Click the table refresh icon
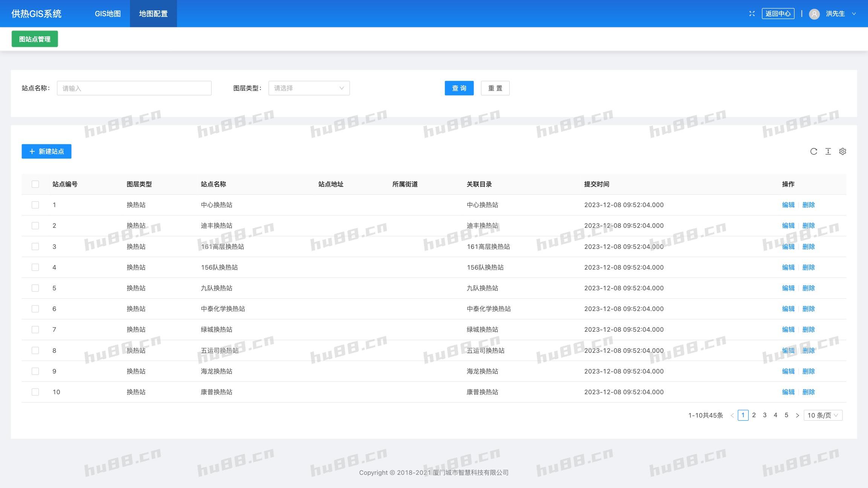 point(814,151)
